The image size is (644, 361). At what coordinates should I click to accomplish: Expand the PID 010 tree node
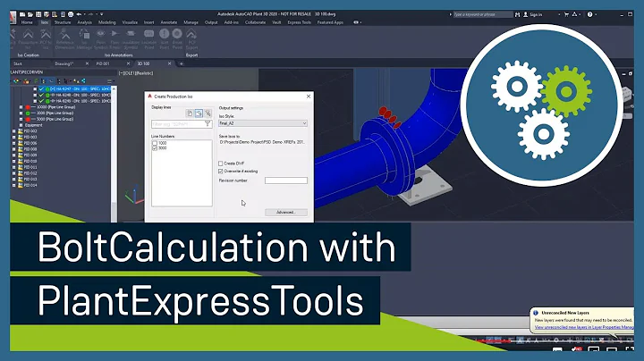coord(14,161)
